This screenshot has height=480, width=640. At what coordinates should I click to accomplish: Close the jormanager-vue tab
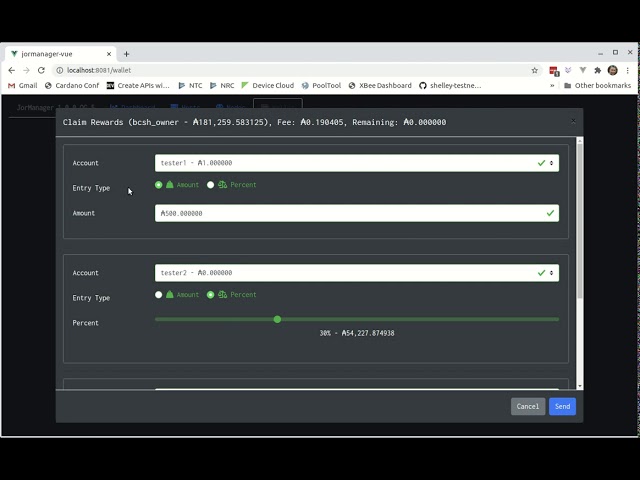109,54
